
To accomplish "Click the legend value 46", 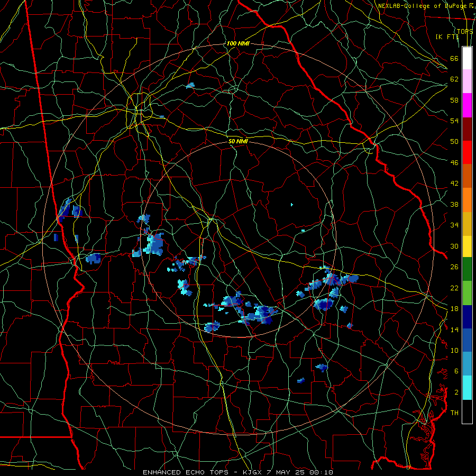I will click(454, 163).
